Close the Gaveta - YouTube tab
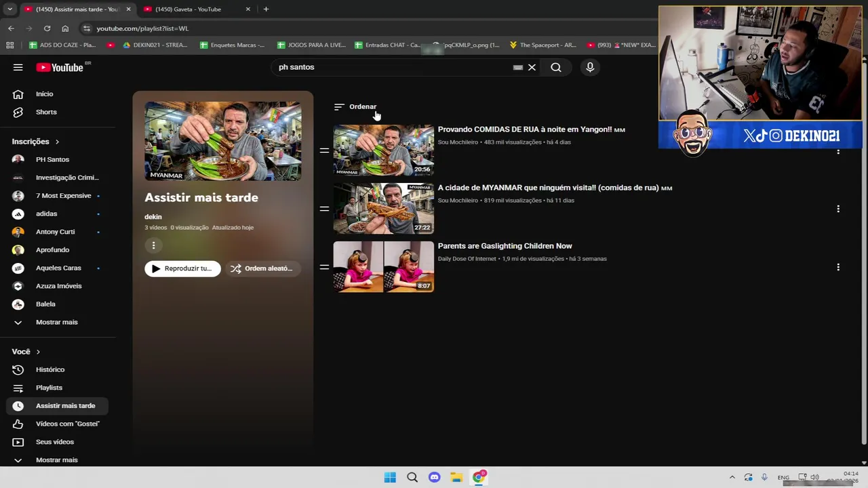This screenshot has width=868, height=488. click(248, 9)
